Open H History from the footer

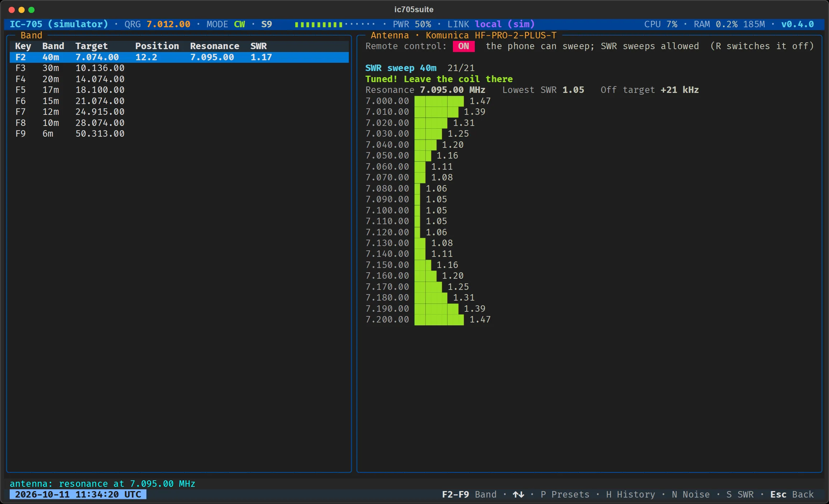(631, 495)
